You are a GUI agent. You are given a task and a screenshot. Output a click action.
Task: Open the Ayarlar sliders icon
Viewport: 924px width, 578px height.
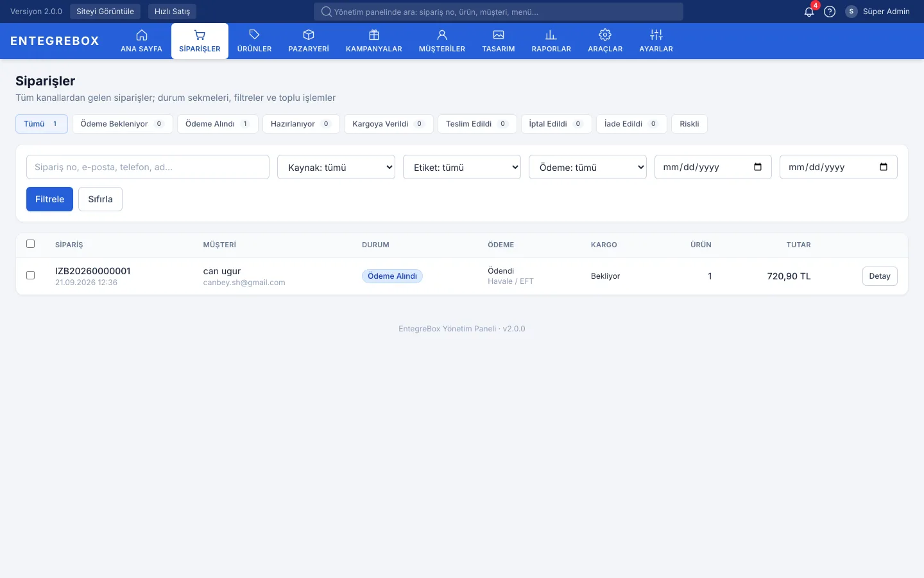pos(656,35)
